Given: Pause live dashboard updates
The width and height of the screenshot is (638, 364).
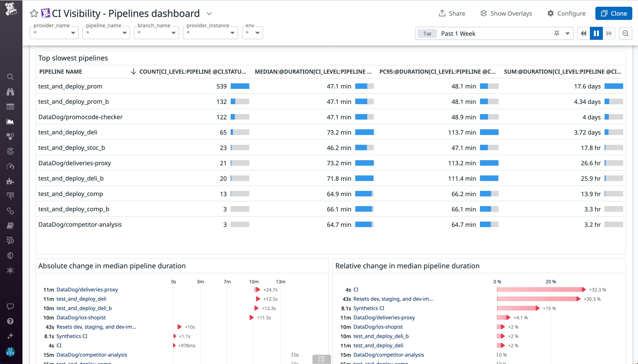Looking at the screenshot, I should click(596, 33).
